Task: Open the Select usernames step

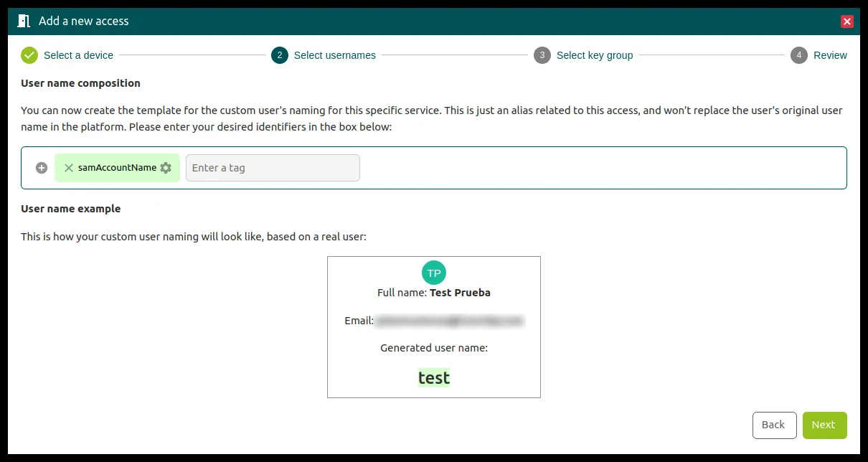Action: pos(335,55)
